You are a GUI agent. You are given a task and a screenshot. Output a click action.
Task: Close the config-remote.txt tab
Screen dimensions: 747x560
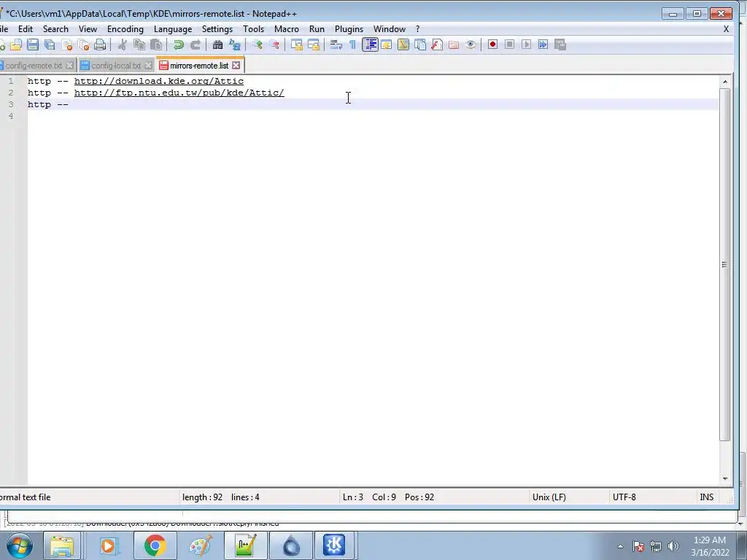(69, 66)
